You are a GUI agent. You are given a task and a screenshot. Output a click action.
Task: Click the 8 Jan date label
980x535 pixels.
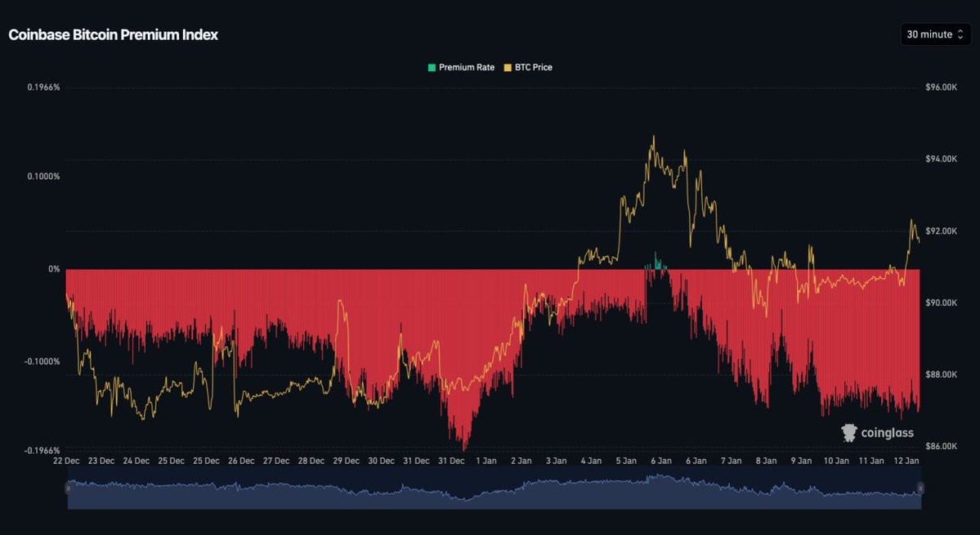766,461
